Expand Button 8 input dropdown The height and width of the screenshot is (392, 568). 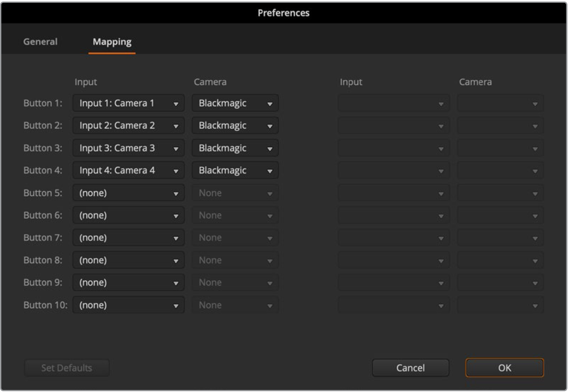point(128,260)
